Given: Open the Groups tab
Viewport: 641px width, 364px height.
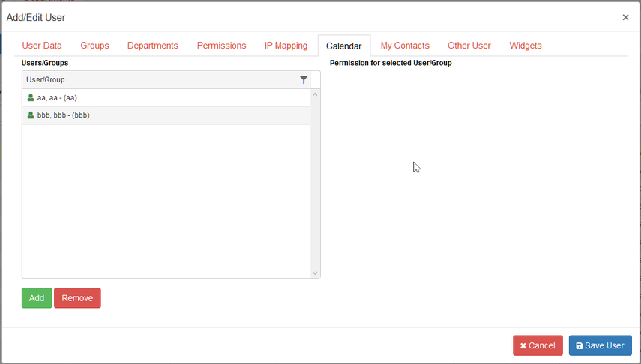Looking at the screenshot, I should [95, 46].
